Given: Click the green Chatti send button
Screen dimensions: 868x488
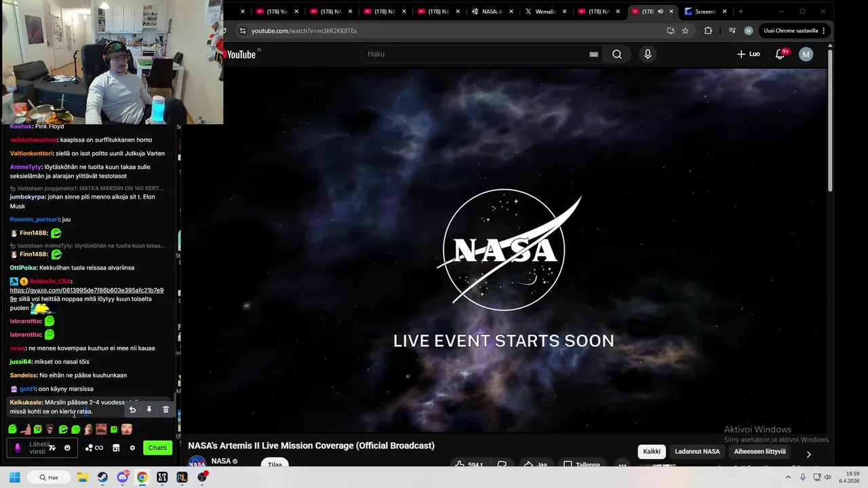Looking at the screenshot, I should tap(157, 448).
